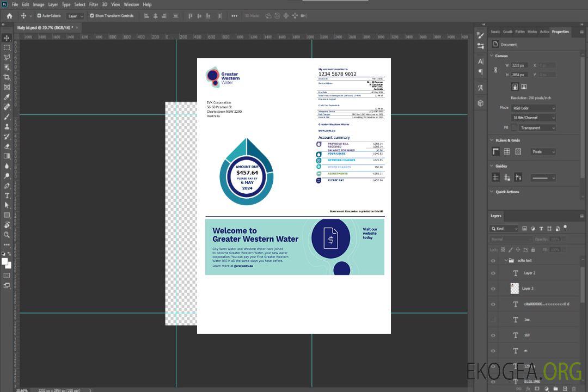Expand the Quick Actions section
This screenshot has height=392, width=588.
tap(492, 192)
